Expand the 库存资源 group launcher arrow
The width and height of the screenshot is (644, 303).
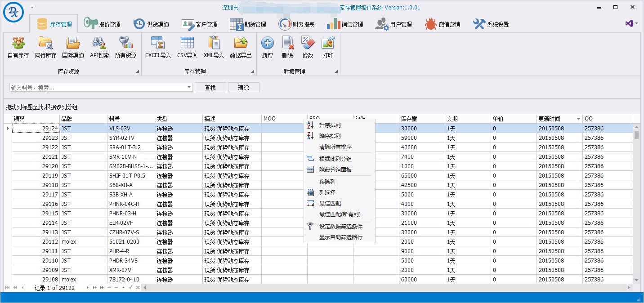(x=138, y=72)
